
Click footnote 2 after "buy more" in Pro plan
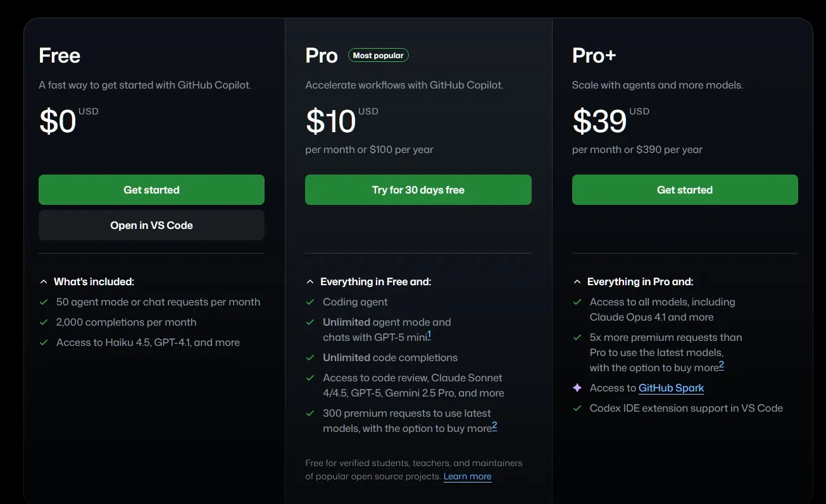click(x=494, y=426)
